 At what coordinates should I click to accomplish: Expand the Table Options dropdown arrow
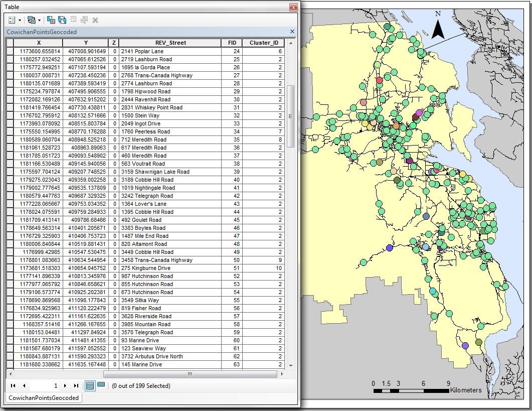(x=20, y=20)
